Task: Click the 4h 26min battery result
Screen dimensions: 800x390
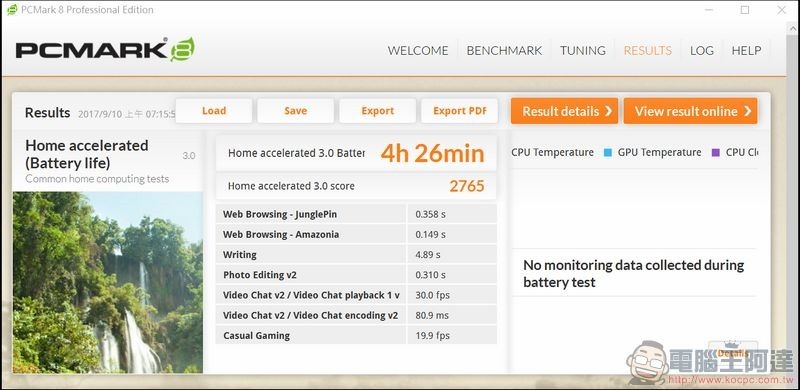Action: click(x=432, y=153)
